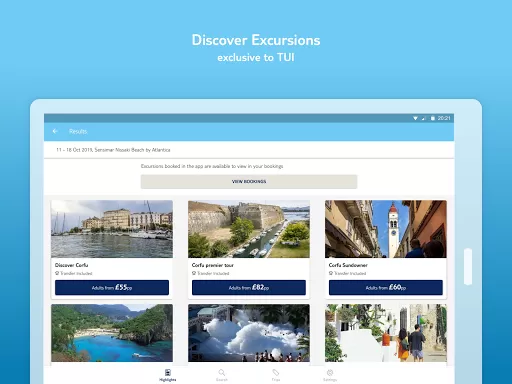
Task: Open the Highlights tab icon
Action: [168, 373]
